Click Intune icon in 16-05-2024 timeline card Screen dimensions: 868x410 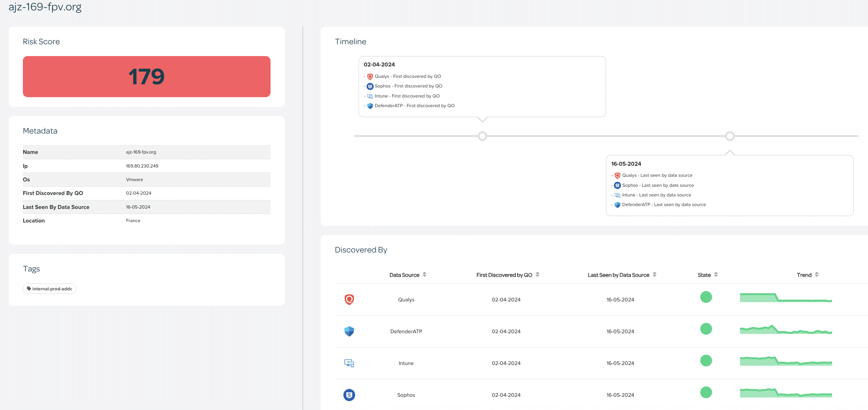pos(617,195)
